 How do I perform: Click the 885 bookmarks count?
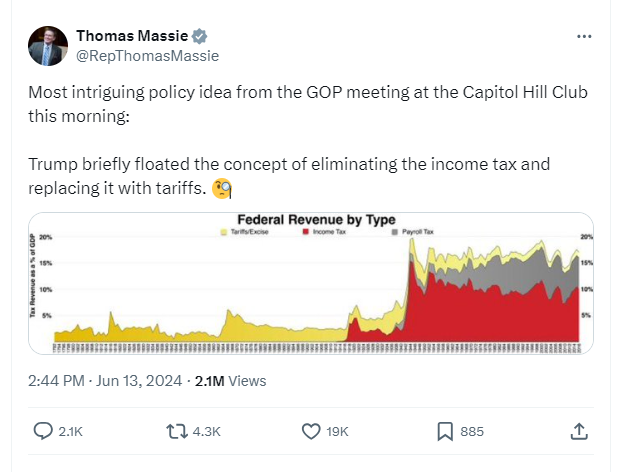pyautogui.click(x=472, y=431)
